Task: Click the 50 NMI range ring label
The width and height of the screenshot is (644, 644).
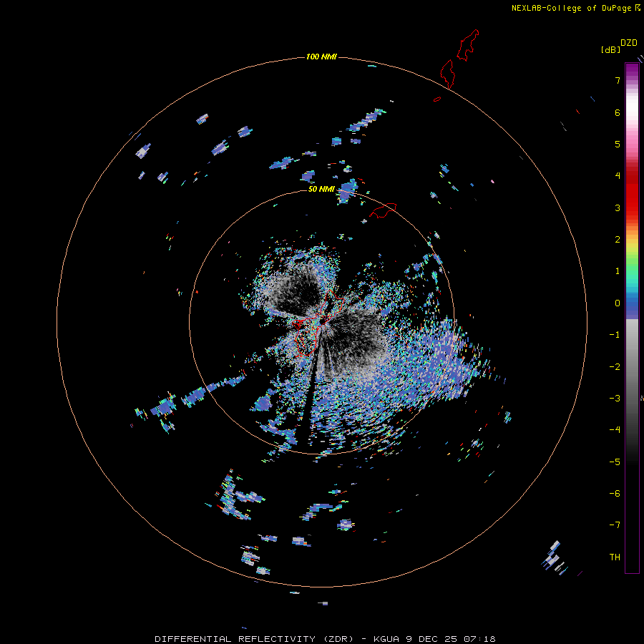Action: 321,189
